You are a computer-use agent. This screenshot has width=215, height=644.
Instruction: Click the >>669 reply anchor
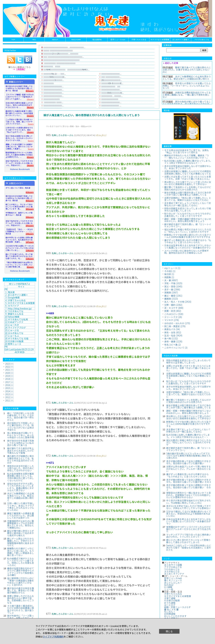pos(50,313)
